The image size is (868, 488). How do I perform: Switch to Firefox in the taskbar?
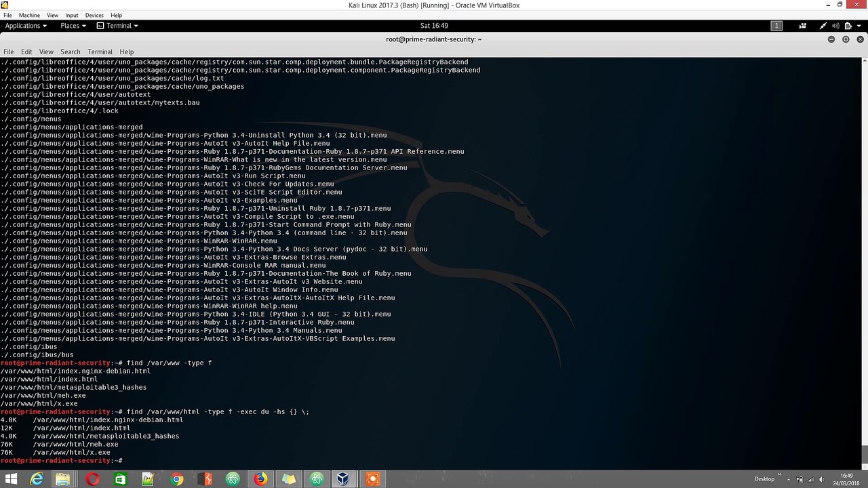261,479
